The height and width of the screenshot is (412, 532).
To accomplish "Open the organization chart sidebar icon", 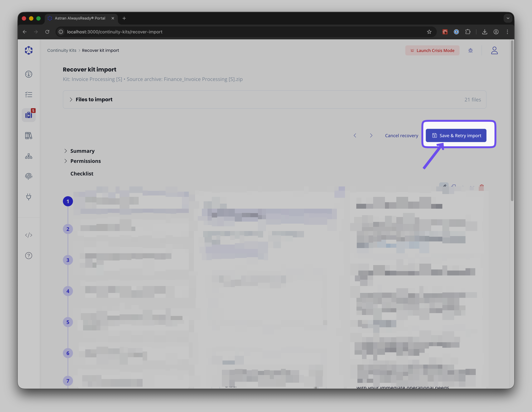I will point(29,156).
